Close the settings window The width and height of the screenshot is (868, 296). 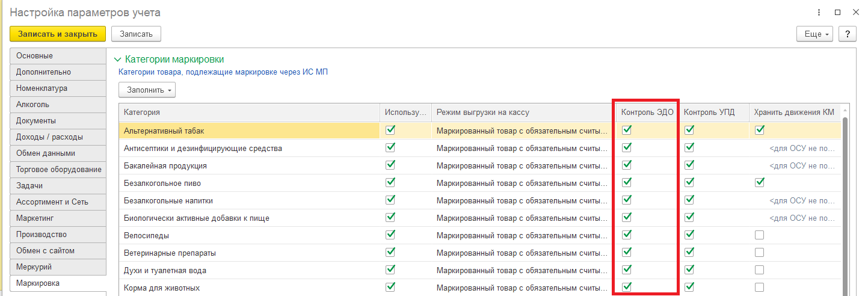coord(855,12)
